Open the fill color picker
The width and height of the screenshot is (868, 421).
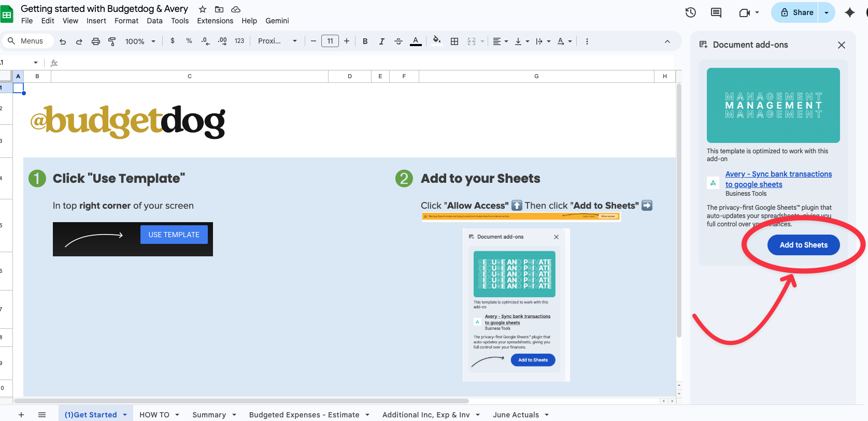437,41
